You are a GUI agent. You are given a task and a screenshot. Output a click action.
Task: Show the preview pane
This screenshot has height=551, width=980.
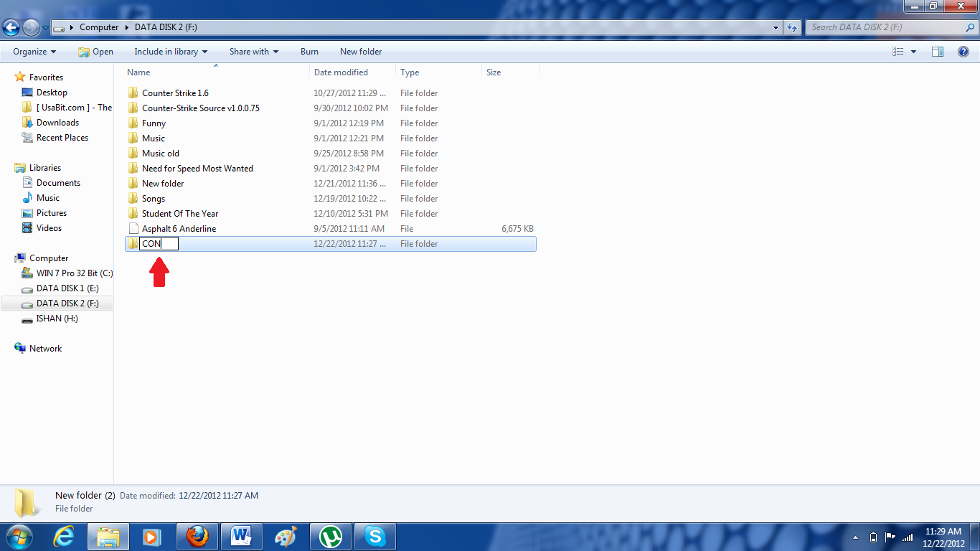pyautogui.click(x=938, y=51)
